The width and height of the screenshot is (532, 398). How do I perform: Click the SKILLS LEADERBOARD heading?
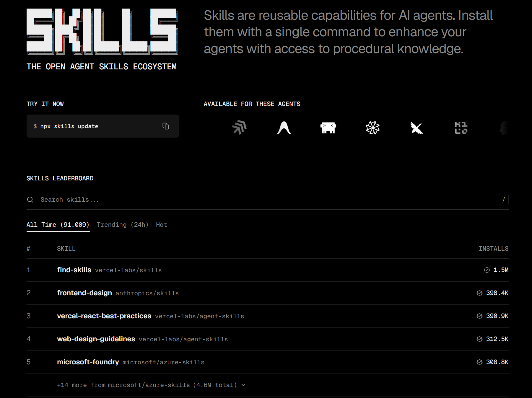pos(60,178)
